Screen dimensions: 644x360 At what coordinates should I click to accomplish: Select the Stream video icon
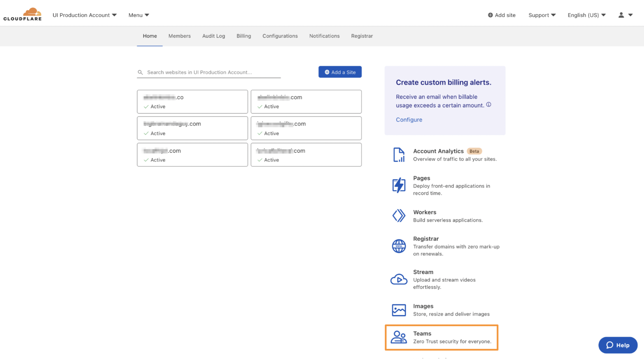pos(399,279)
